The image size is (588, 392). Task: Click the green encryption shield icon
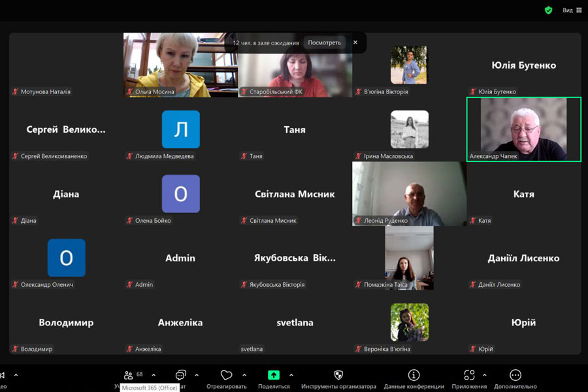(548, 10)
